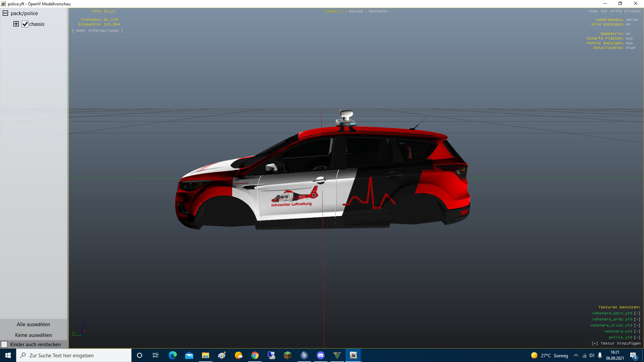Enable 'Kinder auch verstecken' checkbox
Screen dimensions: 644x362
(4, 345)
